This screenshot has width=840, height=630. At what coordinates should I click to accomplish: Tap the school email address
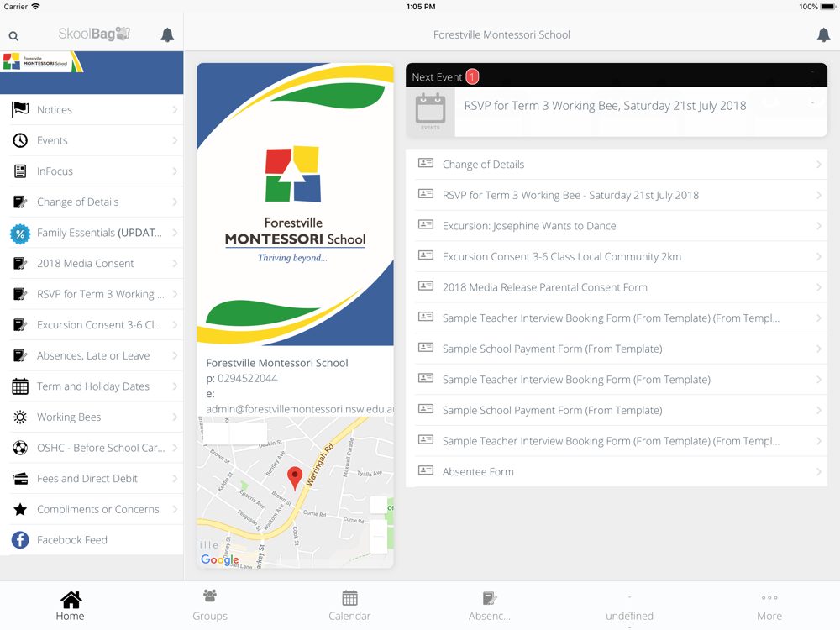pyautogui.click(x=298, y=409)
